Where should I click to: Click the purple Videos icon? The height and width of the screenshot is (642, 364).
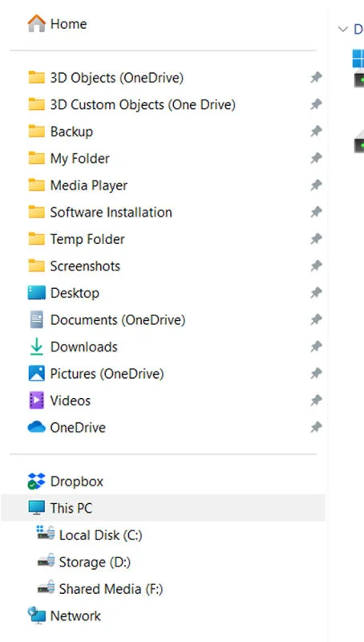click(x=36, y=400)
